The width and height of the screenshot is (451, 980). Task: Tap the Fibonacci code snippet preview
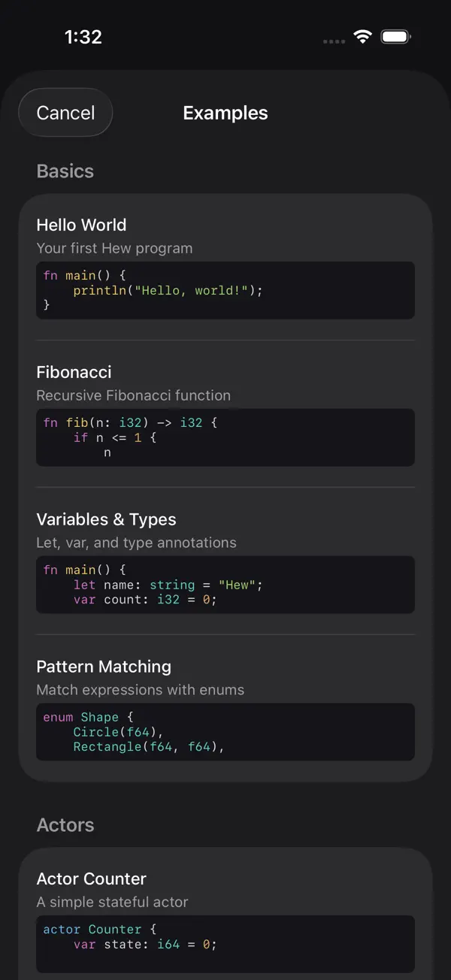pyautogui.click(x=225, y=437)
